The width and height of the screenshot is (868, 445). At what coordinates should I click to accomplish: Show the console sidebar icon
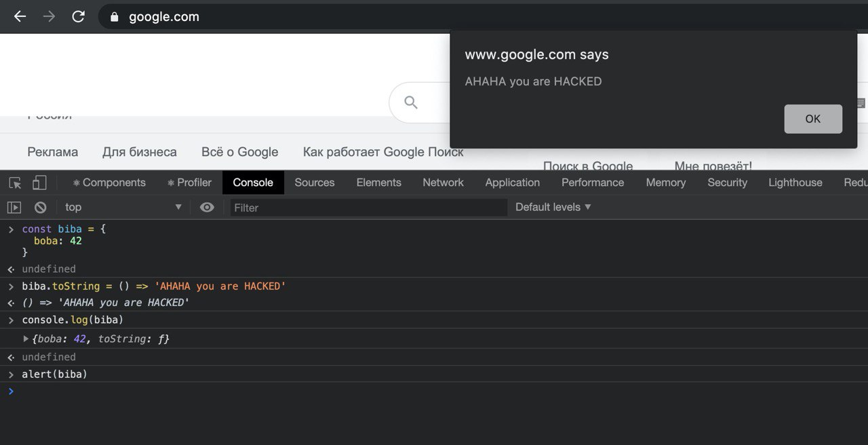click(x=14, y=207)
